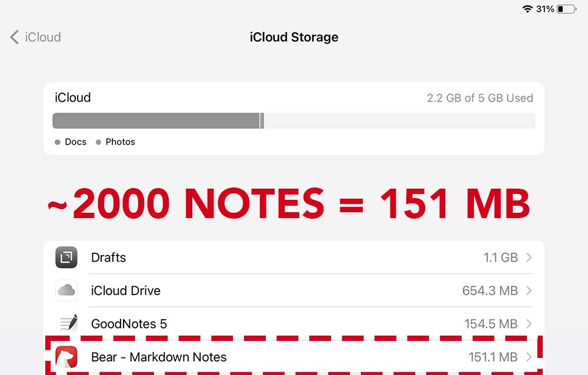The width and height of the screenshot is (588, 375).
Task: Go back to iCloud settings
Action: tap(36, 37)
